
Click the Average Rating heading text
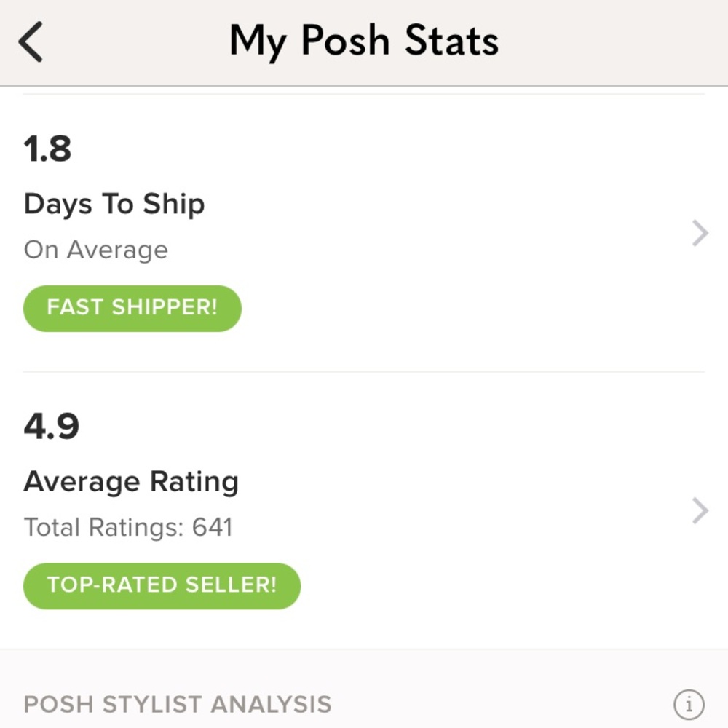[131, 480]
